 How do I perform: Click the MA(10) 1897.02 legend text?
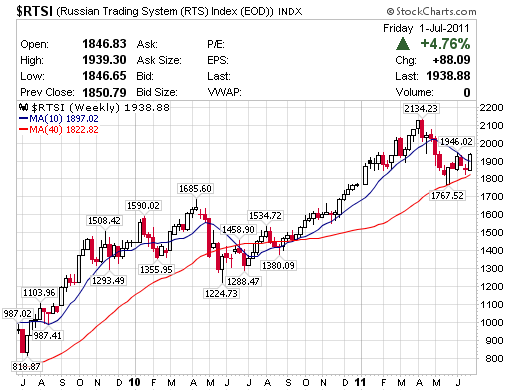[64, 118]
